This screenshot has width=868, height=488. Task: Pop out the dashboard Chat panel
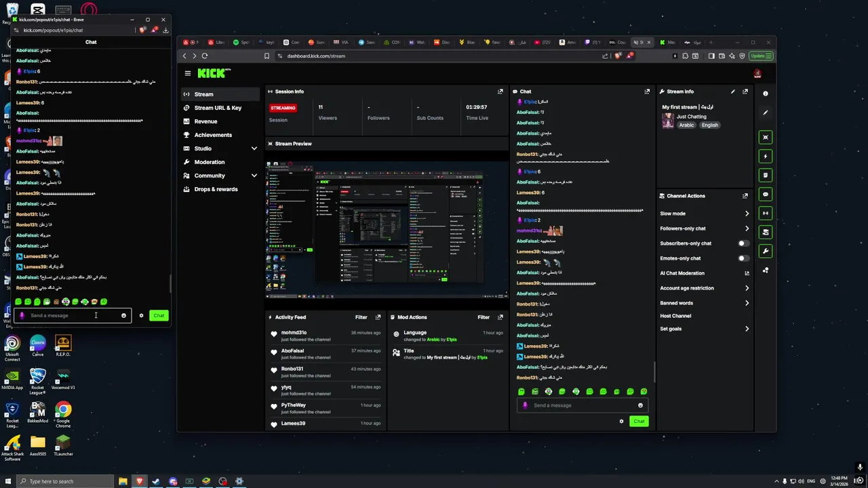[648, 91]
